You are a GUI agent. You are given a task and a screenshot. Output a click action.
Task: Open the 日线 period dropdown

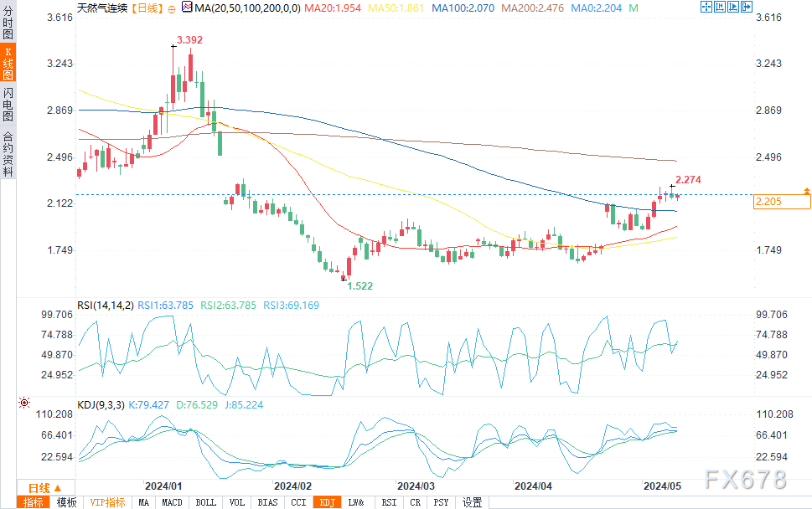tap(45, 488)
